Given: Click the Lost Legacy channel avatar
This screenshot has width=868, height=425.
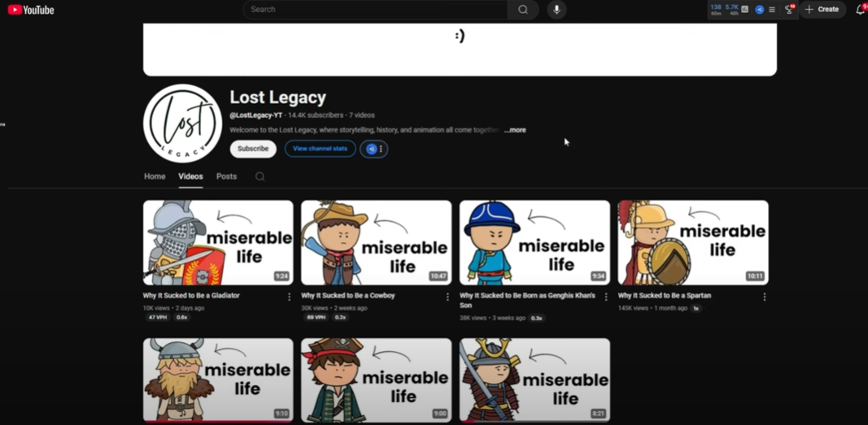Looking at the screenshot, I should coord(183,124).
